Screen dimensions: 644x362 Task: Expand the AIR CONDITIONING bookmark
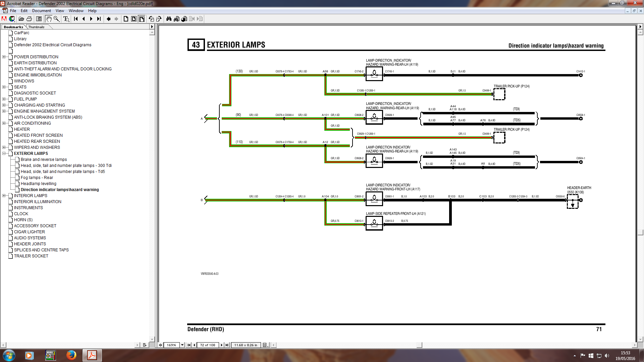(4, 123)
